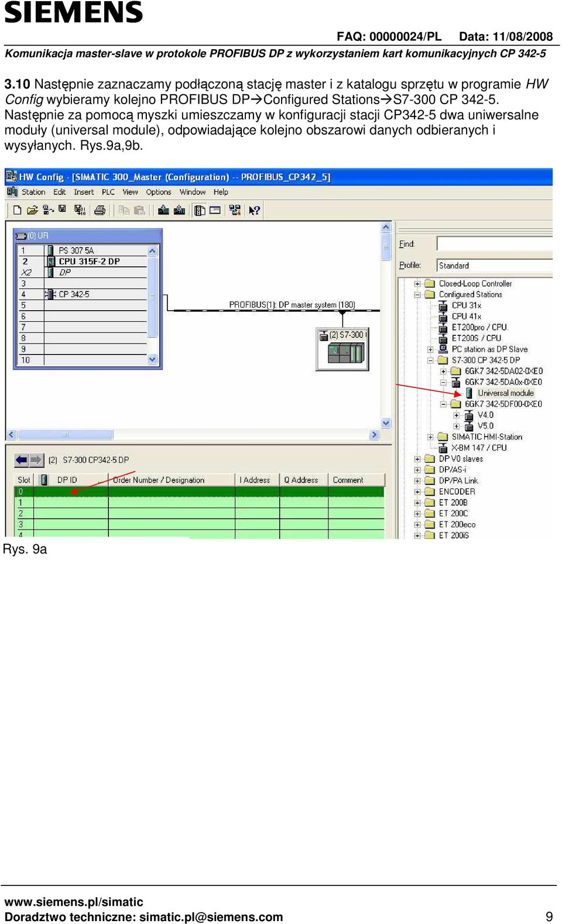Open the Edit menu
562x924 pixels.
tap(59, 192)
